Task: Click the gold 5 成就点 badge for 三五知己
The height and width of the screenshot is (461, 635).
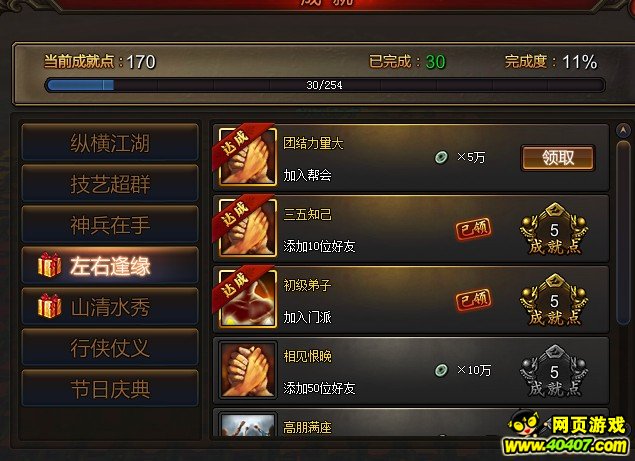Action: click(x=554, y=229)
